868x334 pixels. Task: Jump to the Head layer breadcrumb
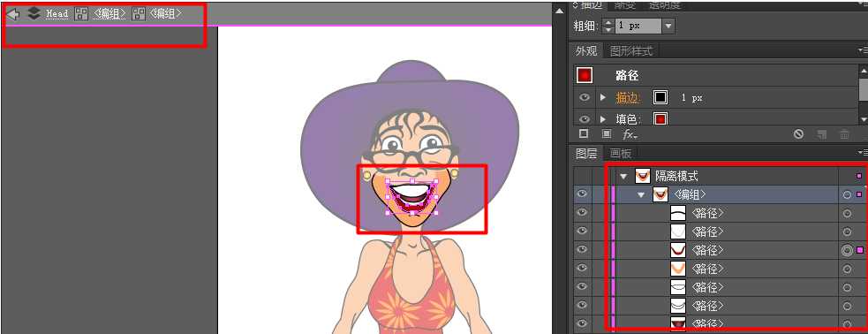(x=57, y=14)
